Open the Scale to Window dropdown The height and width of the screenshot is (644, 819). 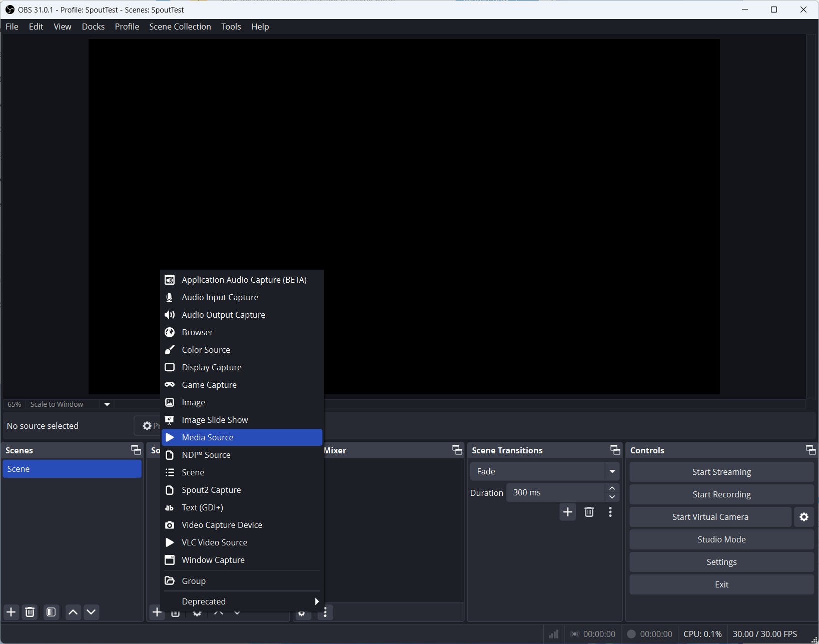[107, 404]
